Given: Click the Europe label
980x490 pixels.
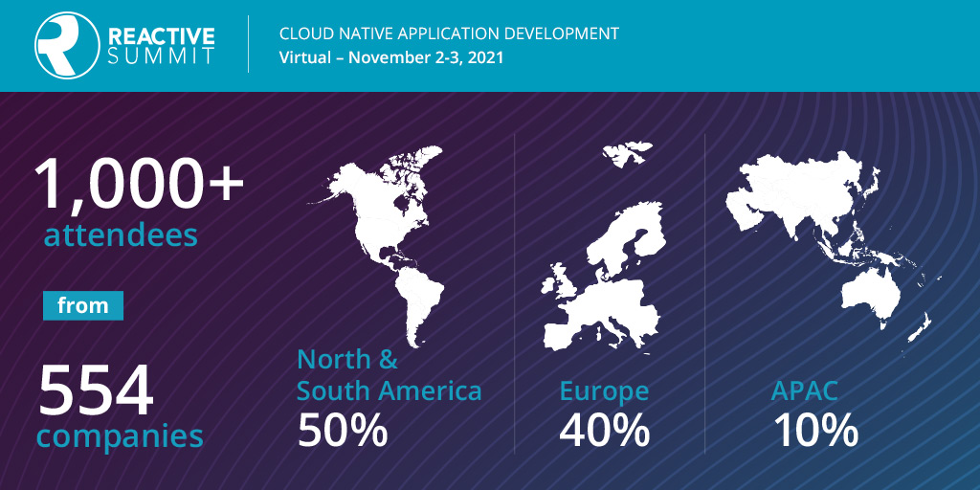Looking at the screenshot, I should (604, 390).
